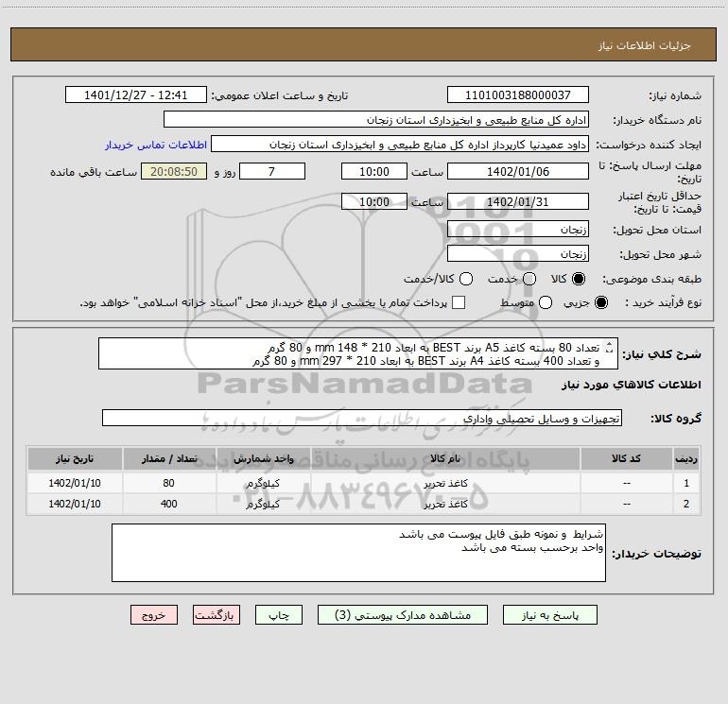Click the response deadline time 10:00 field
The width and height of the screenshot is (728, 704).
coord(374,171)
